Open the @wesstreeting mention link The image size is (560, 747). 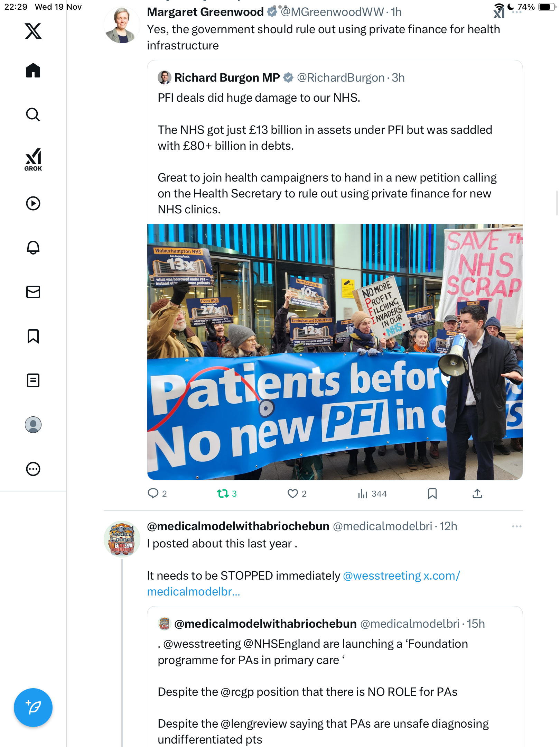tap(382, 576)
